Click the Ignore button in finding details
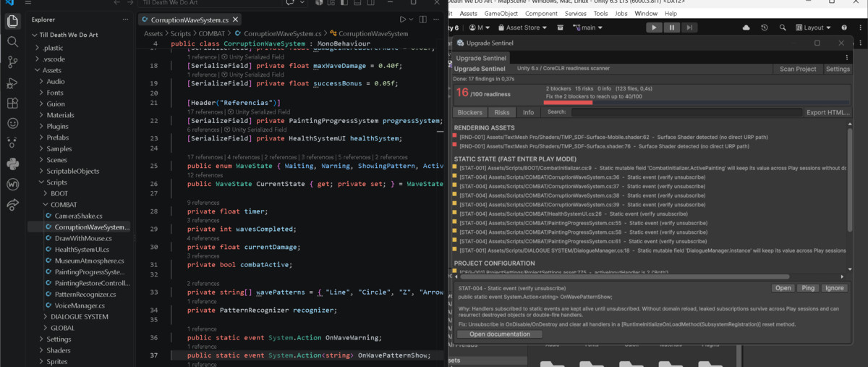The width and height of the screenshot is (868, 367). pyautogui.click(x=835, y=288)
